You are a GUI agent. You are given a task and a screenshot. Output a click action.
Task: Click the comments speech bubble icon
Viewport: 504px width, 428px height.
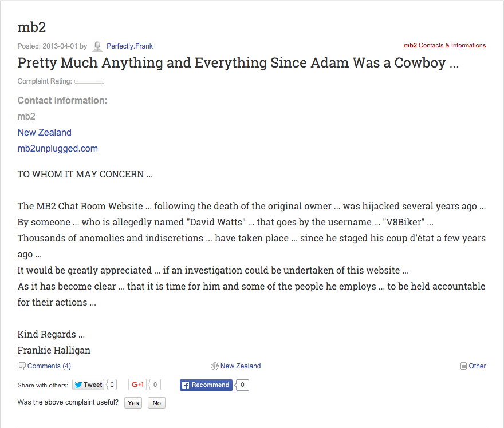(22, 366)
